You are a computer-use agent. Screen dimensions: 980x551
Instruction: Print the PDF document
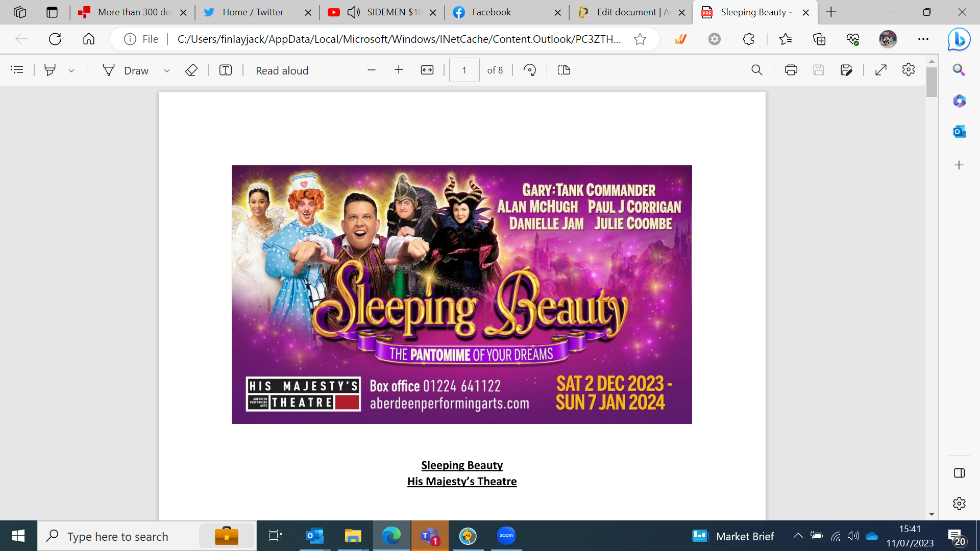pos(791,70)
